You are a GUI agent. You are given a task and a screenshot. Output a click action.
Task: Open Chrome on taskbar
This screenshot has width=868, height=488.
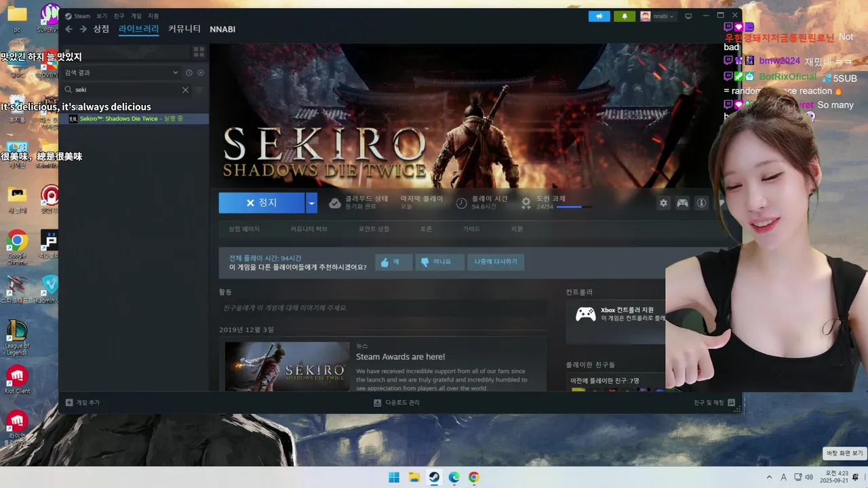click(474, 477)
